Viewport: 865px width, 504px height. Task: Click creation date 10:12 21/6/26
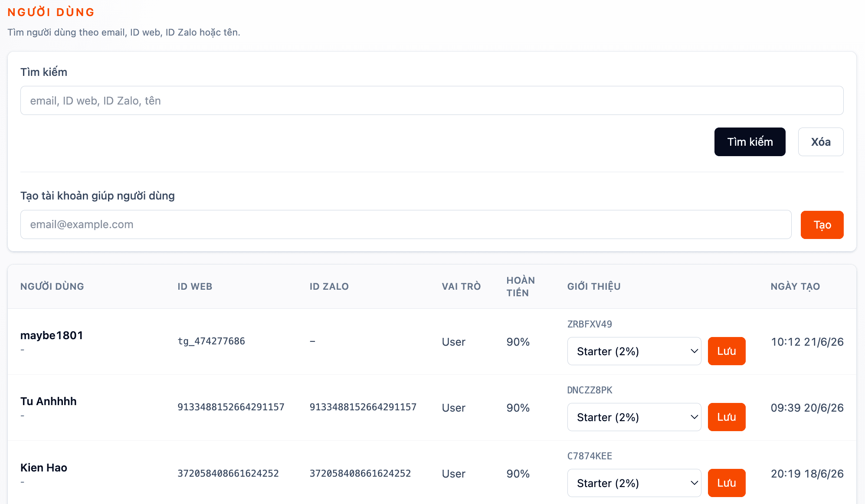(x=807, y=342)
